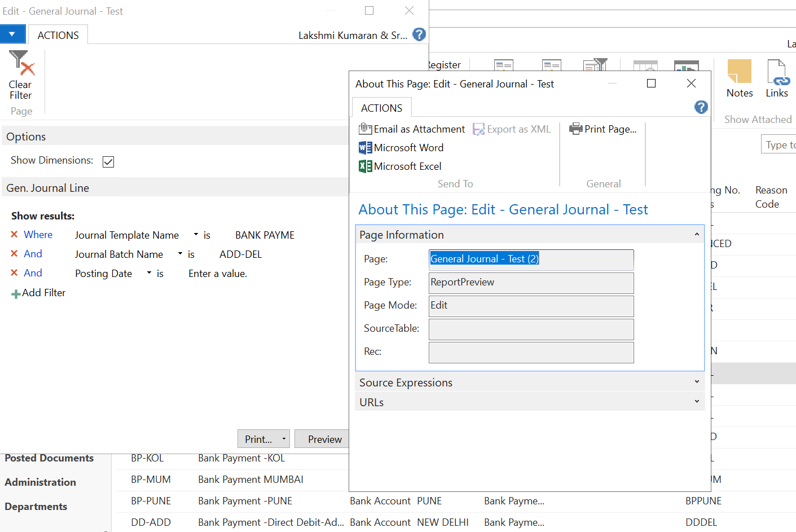
Task: Switch to the ACTIONS tab in the dialog
Action: (381, 108)
